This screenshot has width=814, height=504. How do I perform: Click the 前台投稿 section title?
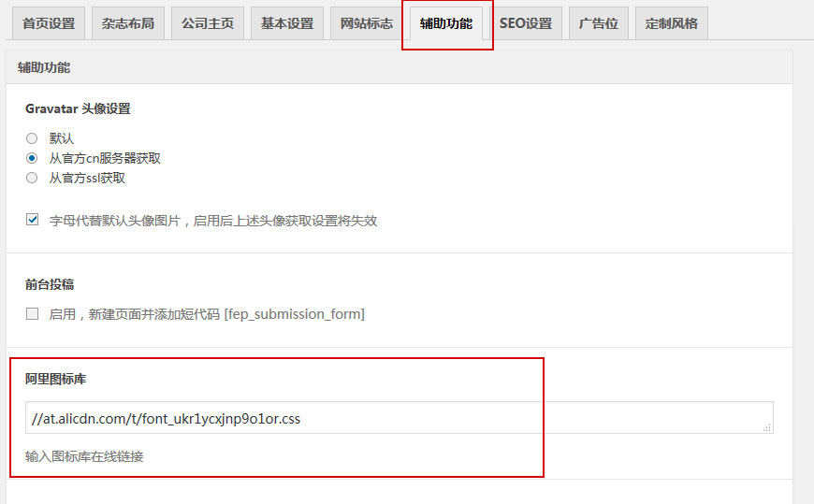pyautogui.click(x=50, y=283)
